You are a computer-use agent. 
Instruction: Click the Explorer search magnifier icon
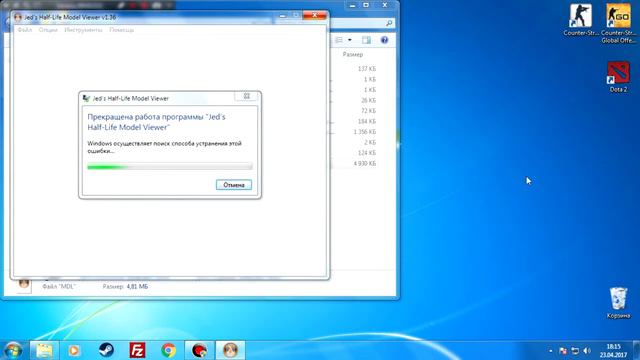pos(389,23)
